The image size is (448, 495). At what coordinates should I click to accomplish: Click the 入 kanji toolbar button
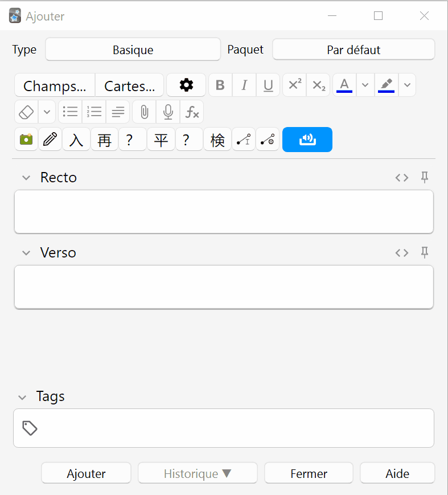pyautogui.click(x=76, y=139)
